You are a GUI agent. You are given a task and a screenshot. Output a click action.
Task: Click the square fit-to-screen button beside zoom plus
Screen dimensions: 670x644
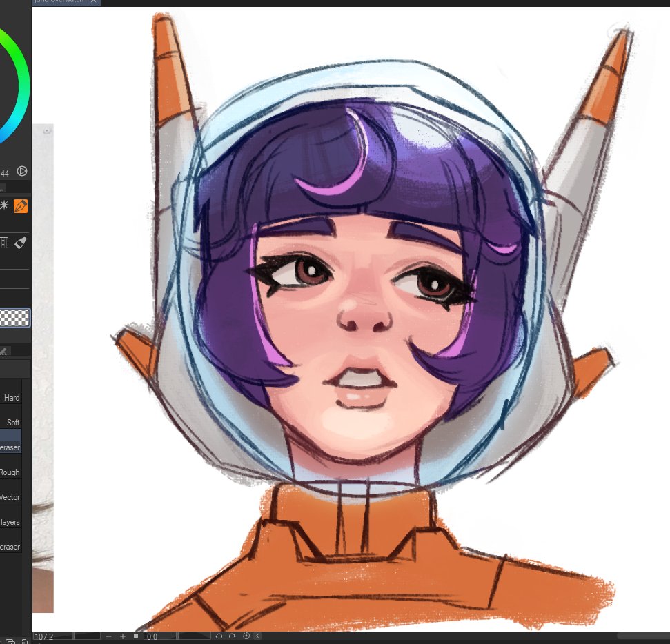tap(136, 636)
